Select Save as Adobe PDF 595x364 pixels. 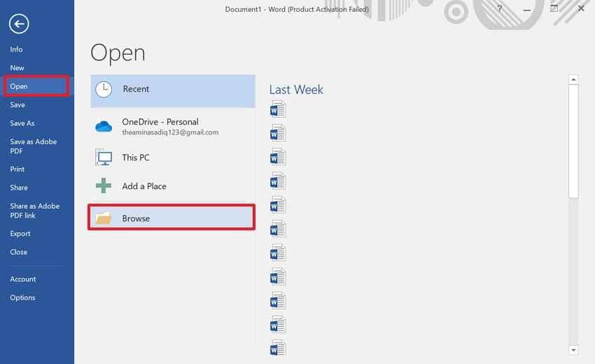[34, 146]
